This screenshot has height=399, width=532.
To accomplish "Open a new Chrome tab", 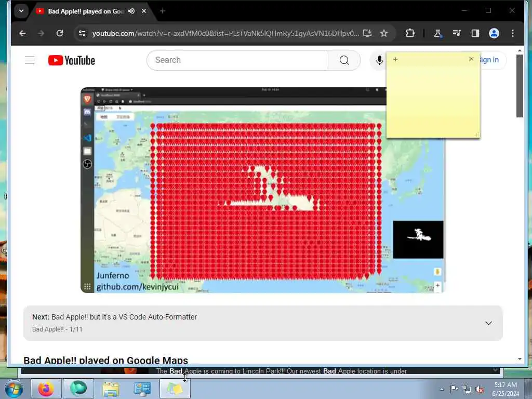I will 163,11.
